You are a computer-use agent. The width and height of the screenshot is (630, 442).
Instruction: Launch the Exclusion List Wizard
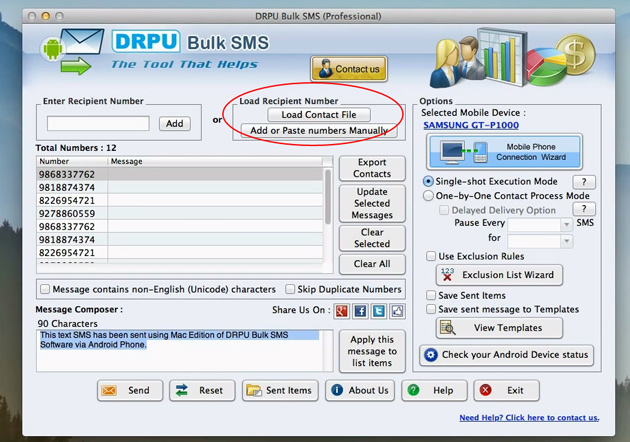[x=499, y=275]
